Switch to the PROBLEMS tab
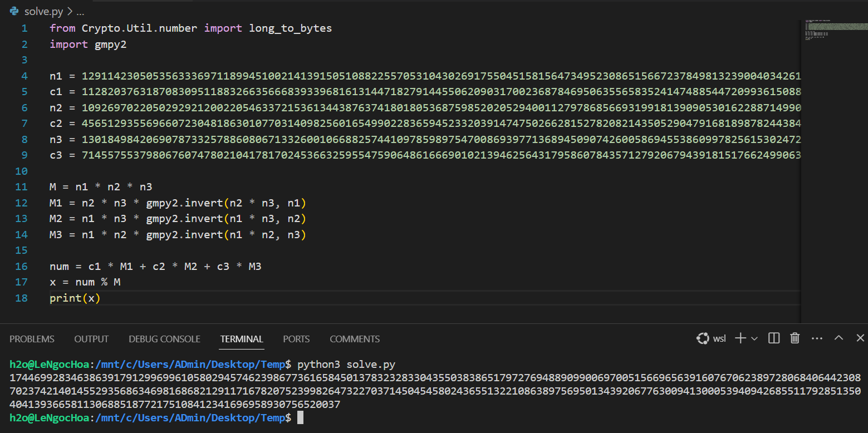The image size is (868, 433). (x=32, y=339)
